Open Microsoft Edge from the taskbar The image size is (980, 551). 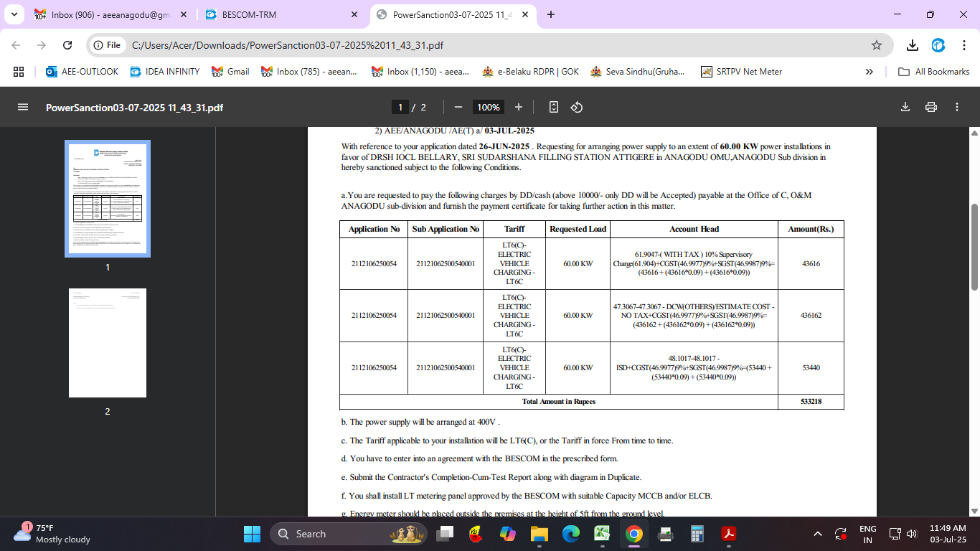[x=570, y=534]
